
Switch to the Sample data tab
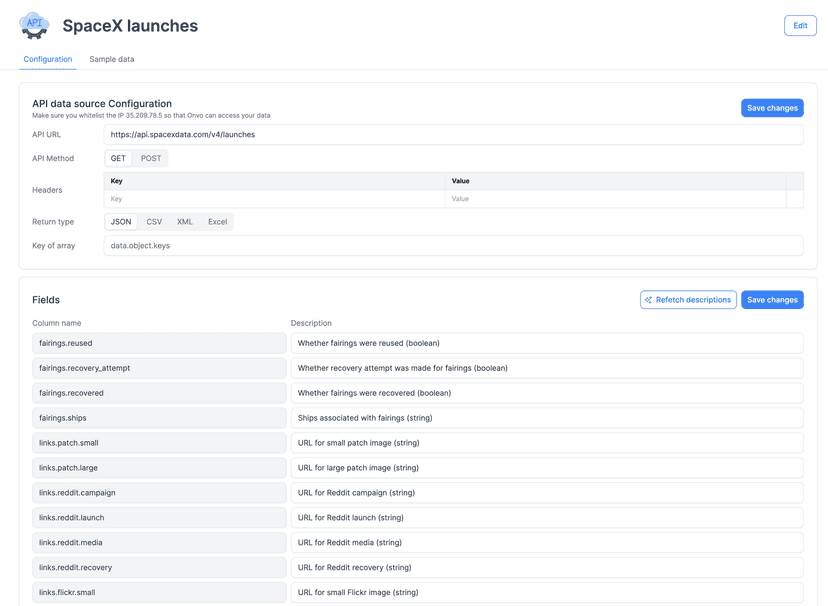[113, 59]
